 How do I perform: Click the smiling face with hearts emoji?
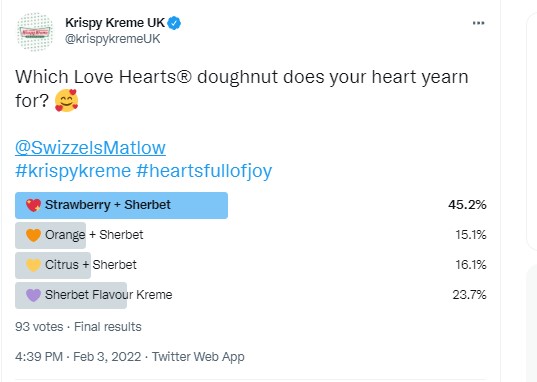coord(66,101)
